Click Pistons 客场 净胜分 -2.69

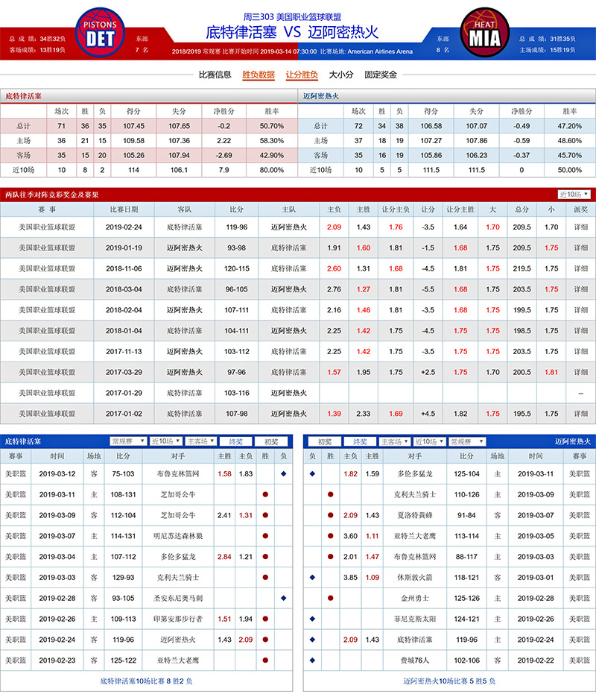click(x=224, y=155)
